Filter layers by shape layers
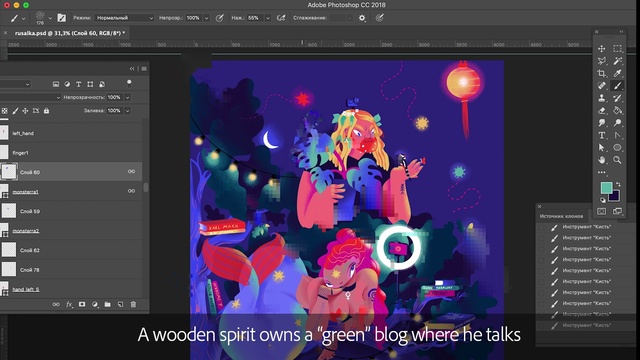Screen dimensions: 640x360 click(90, 84)
